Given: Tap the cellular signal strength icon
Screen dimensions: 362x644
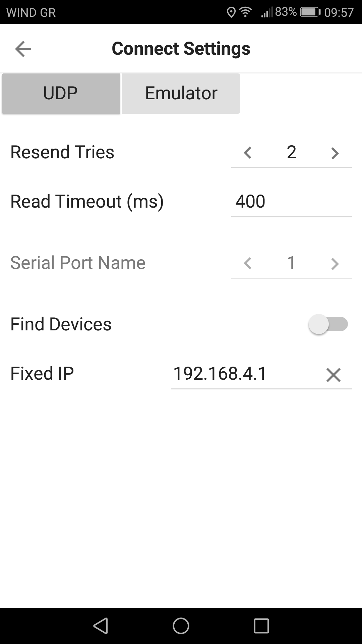Looking at the screenshot, I should [x=267, y=13].
